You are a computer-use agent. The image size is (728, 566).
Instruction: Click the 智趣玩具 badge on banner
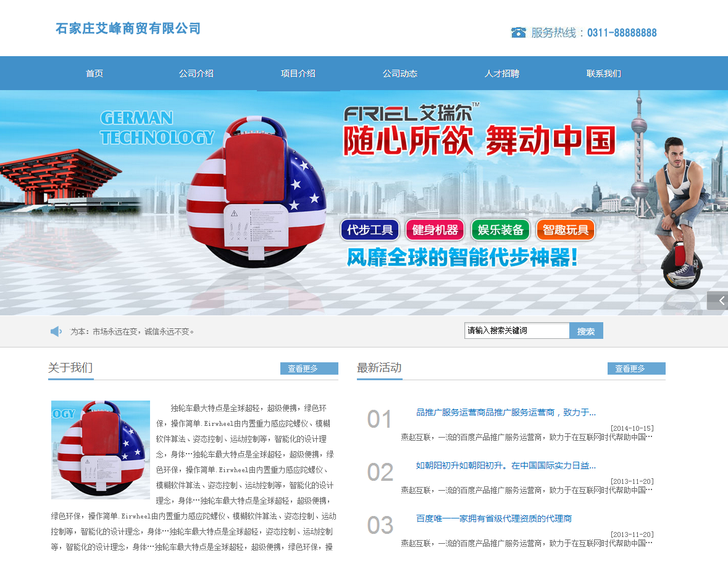[x=566, y=230]
